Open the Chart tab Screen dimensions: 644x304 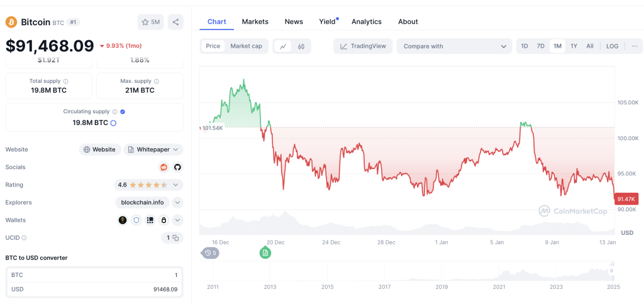click(x=217, y=22)
